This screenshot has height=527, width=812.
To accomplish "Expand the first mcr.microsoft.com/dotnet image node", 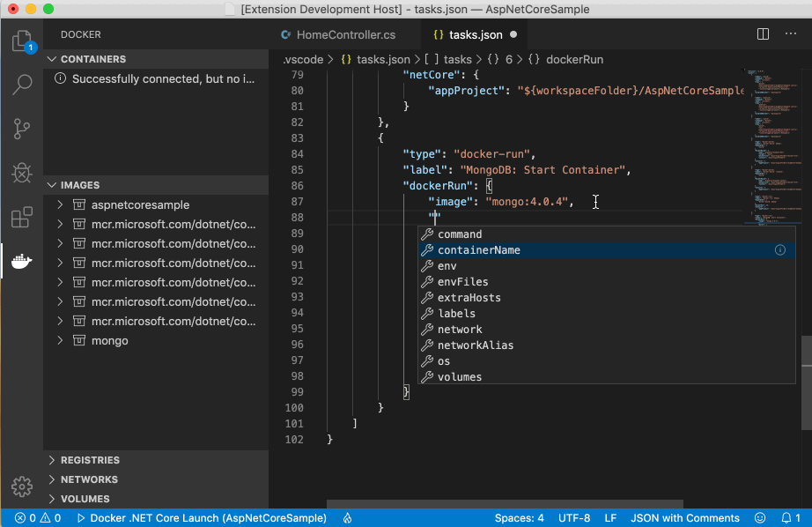I will tap(60, 225).
